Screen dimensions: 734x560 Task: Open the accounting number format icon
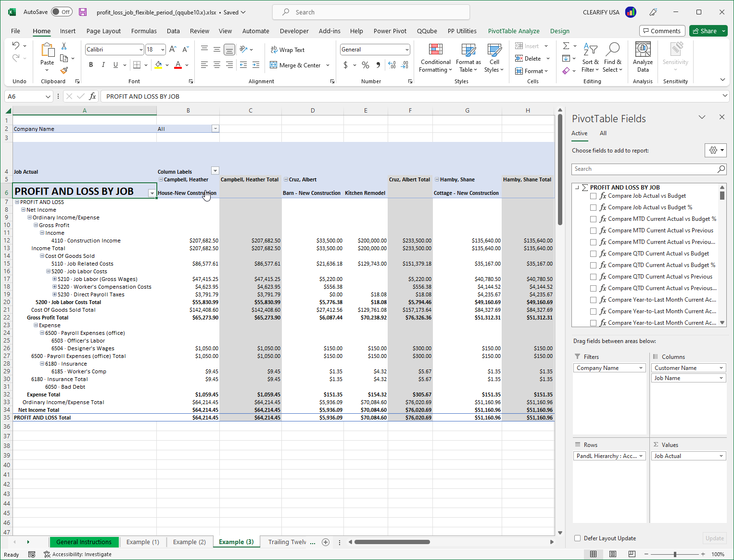tap(346, 64)
